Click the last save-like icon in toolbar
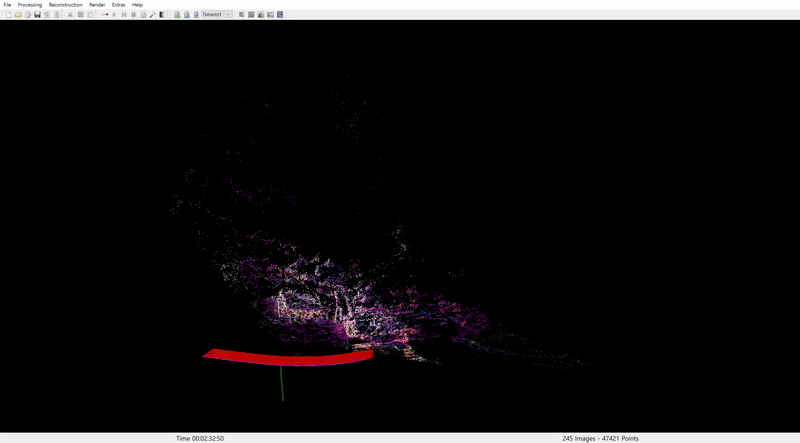This screenshot has height=443, width=800. [x=280, y=14]
